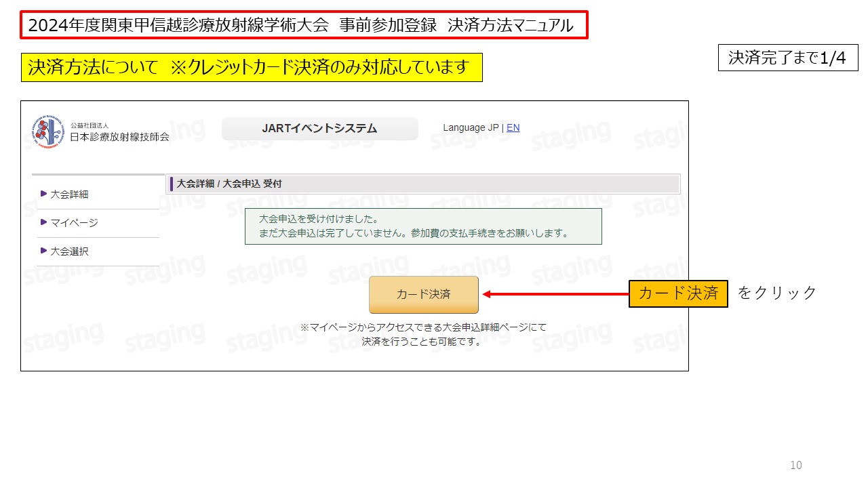Click the 大会詳細 / 大会申込 受付 heading bar
The image size is (868, 488).
[x=423, y=184]
